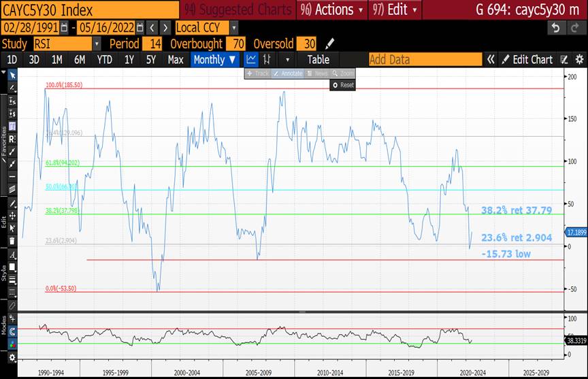Select the arrow pointer tool
Screen dimensions: 588x379
point(12,76)
